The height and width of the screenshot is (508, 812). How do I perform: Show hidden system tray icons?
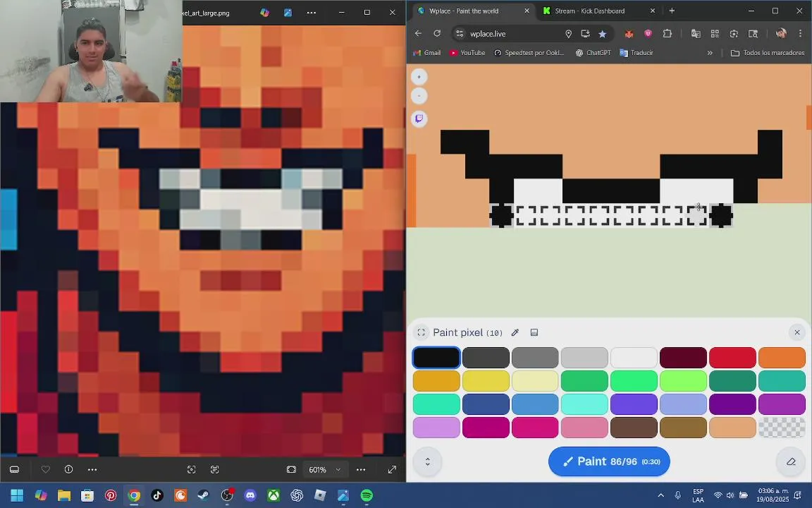point(660,495)
